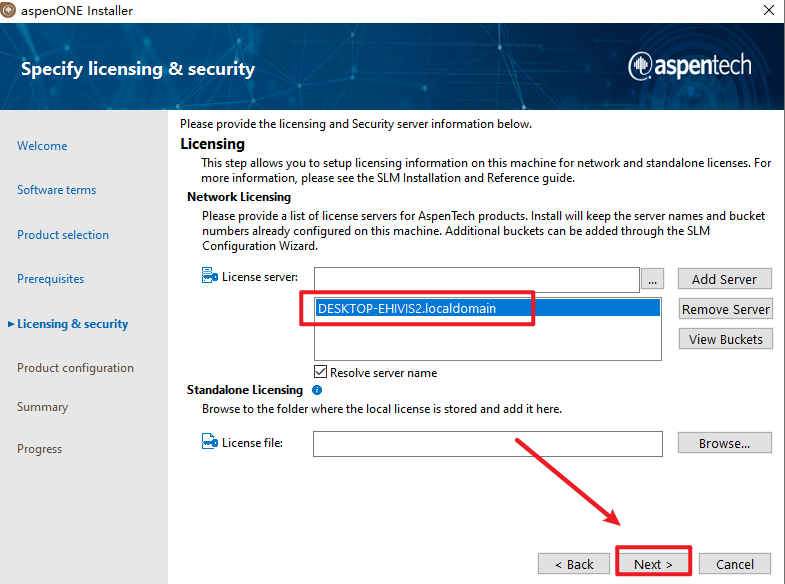This screenshot has width=785, height=584.
Task: Click the License server key icon
Action: point(209,275)
